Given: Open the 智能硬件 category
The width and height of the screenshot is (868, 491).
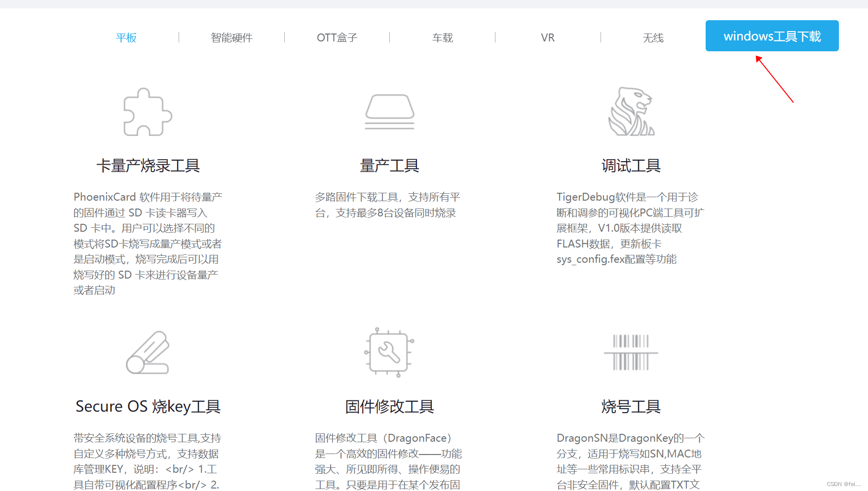Looking at the screenshot, I should pos(231,37).
